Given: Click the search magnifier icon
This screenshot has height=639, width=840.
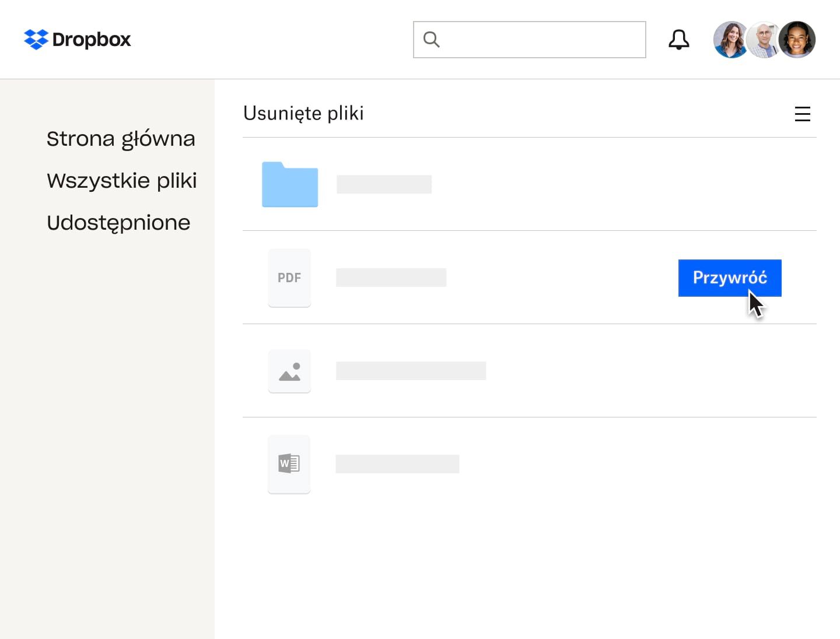Looking at the screenshot, I should pos(431,39).
